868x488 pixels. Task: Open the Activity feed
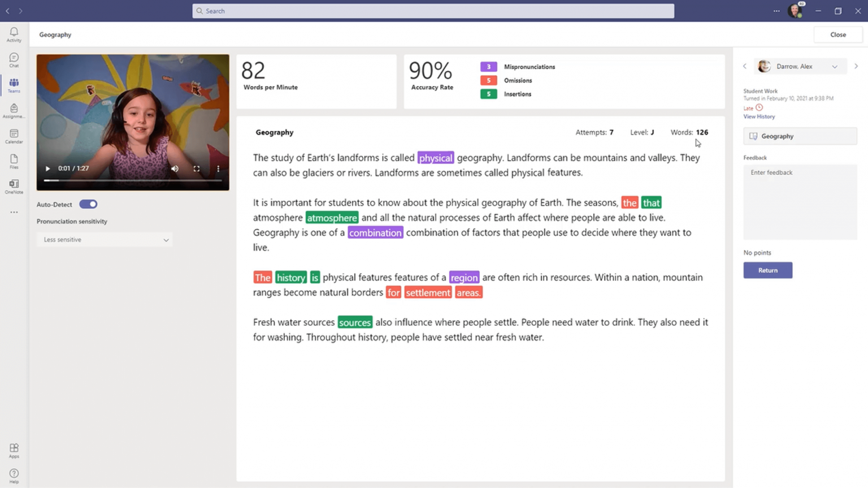(x=14, y=34)
